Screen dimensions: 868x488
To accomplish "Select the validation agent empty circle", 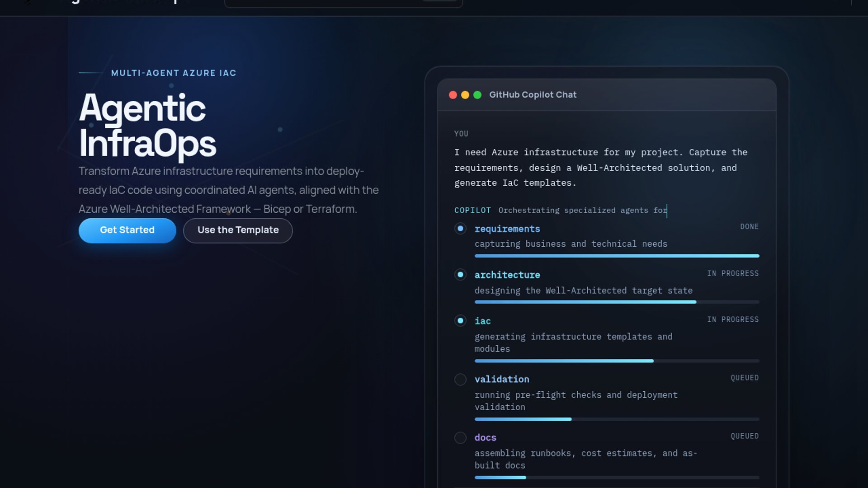I will pyautogui.click(x=460, y=380).
